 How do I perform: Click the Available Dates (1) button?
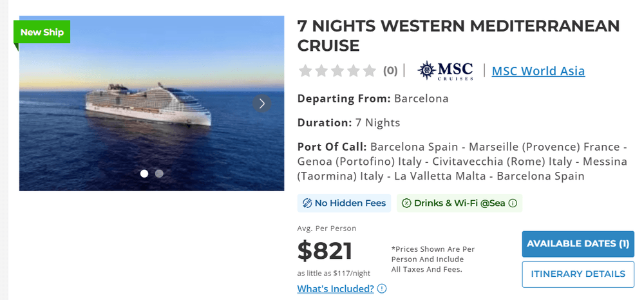click(578, 244)
